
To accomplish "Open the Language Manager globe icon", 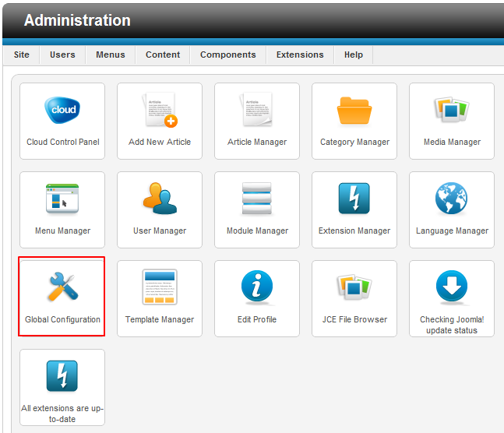I will 451,199.
